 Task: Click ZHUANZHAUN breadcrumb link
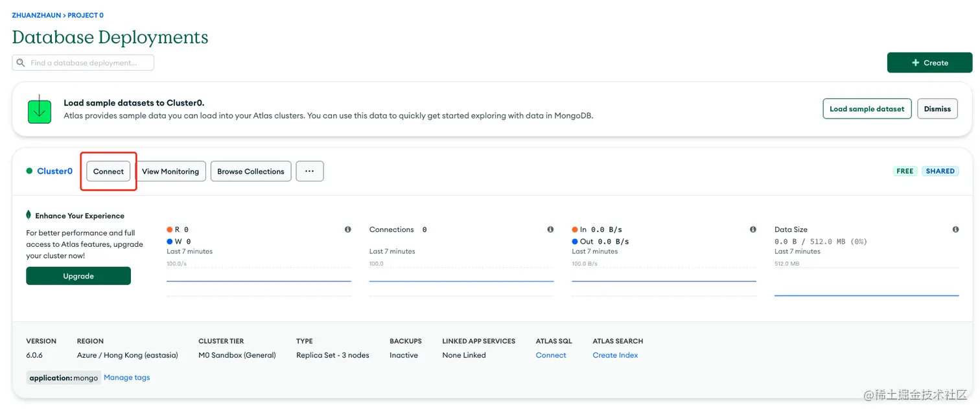36,15
